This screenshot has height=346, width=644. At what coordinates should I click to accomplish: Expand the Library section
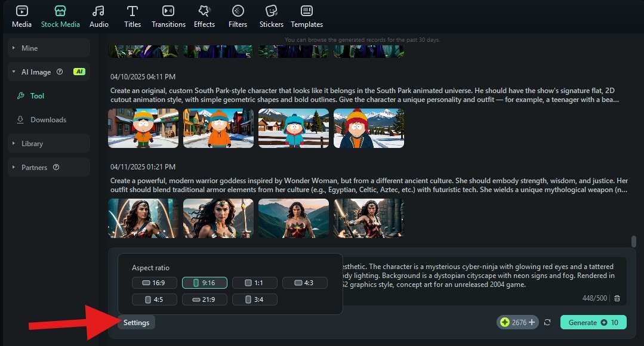(48, 144)
